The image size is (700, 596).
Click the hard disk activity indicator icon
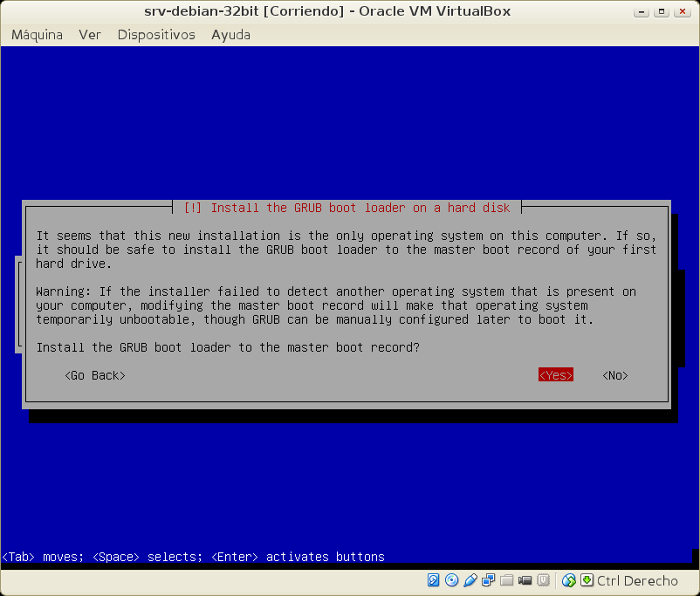tap(434, 580)
